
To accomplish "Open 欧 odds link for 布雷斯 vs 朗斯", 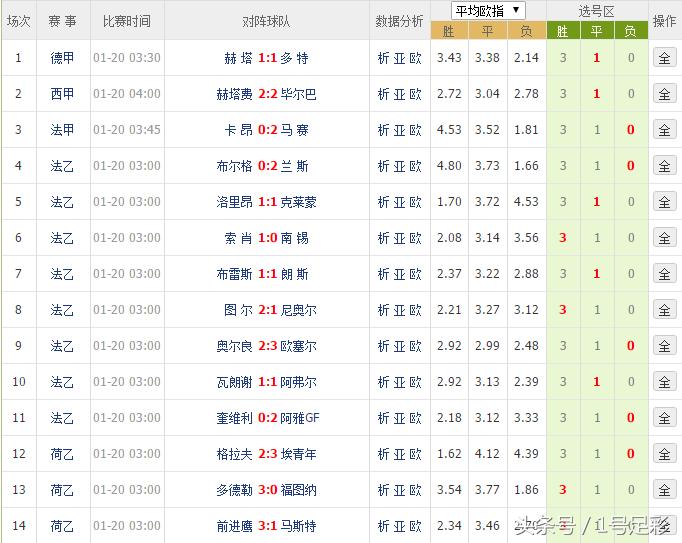I will point(415,274).
